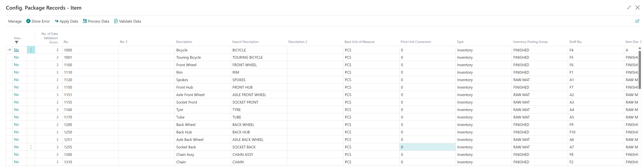Click the Description cell for Front Wheel
The image size is (644, 166).
pos(186,65)
